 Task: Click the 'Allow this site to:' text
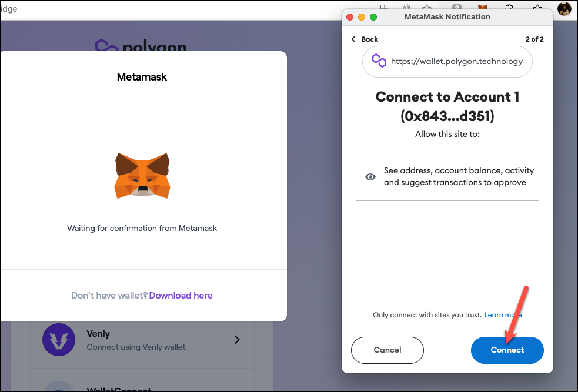pos(447,134)
